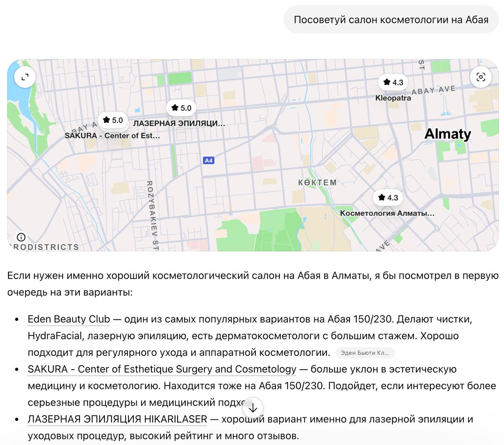Open the Эден Бьюти Кл... source chip
The image size is (504, 445).
point(365,353)
